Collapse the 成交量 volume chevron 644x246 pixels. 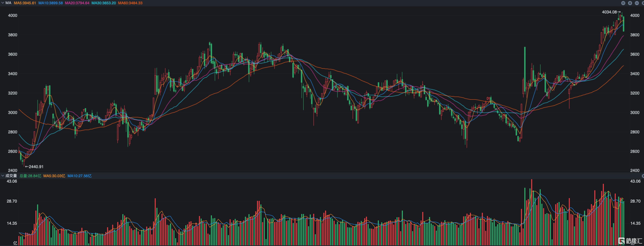point(3,176)
